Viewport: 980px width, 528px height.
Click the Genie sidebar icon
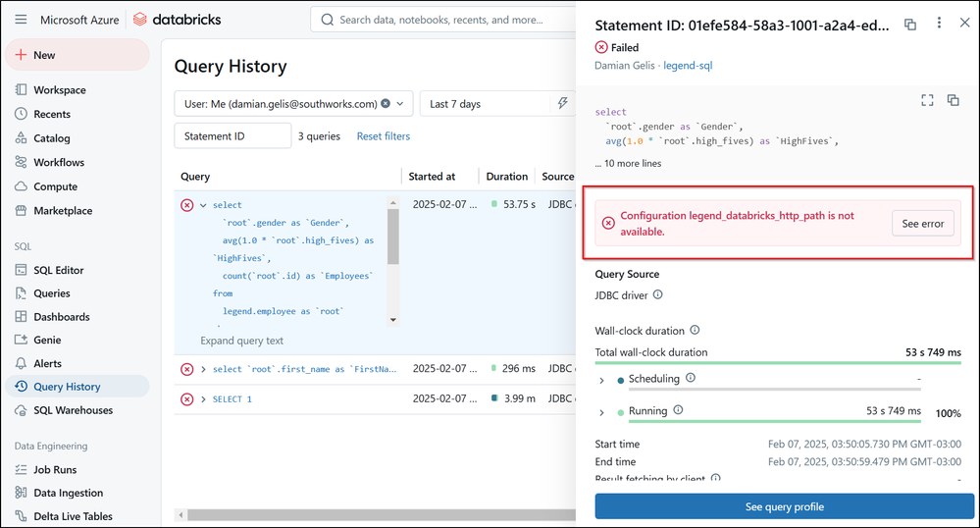click(x=22, y=340)
